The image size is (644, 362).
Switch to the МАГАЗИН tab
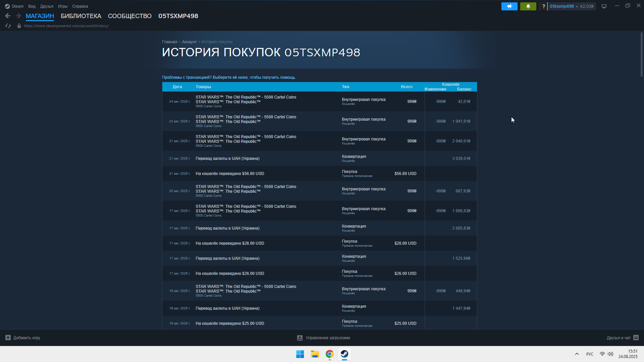(x=40, y=16)
